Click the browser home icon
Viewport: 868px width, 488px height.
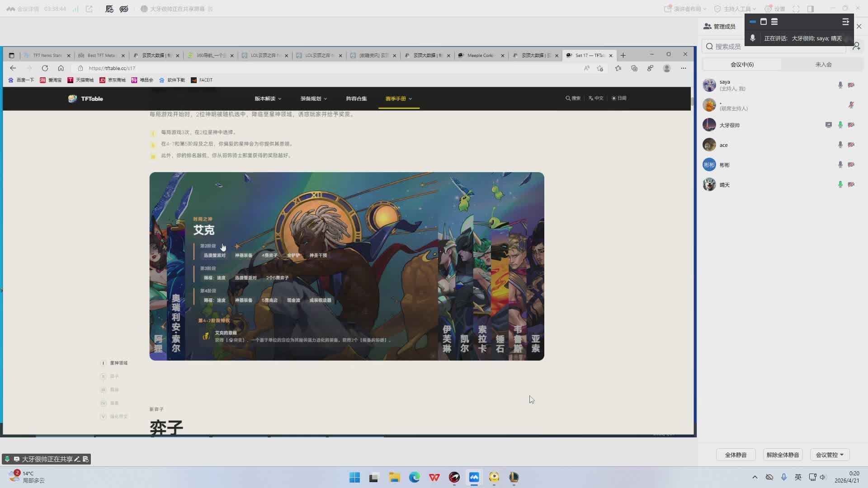61,68
